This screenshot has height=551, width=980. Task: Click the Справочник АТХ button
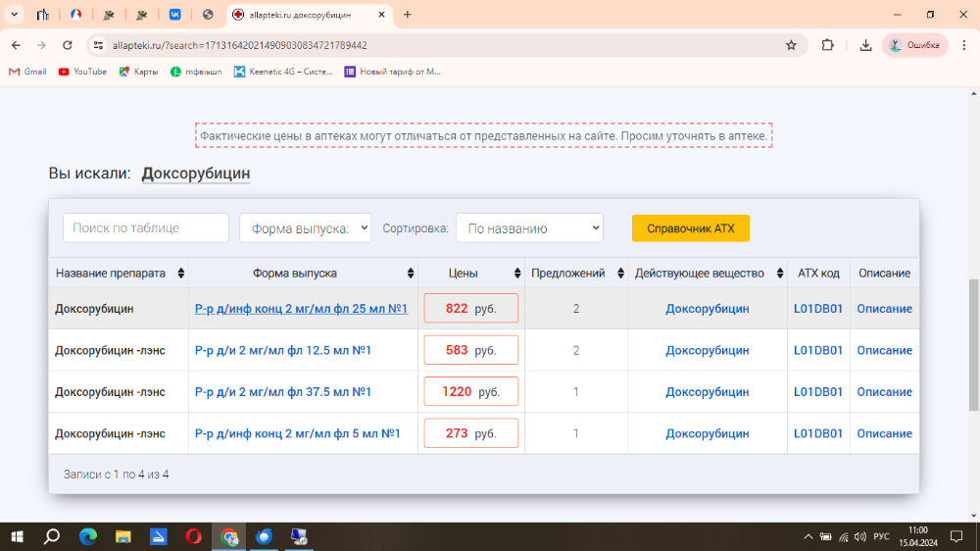pyautogui.click(x=690, y=228)
